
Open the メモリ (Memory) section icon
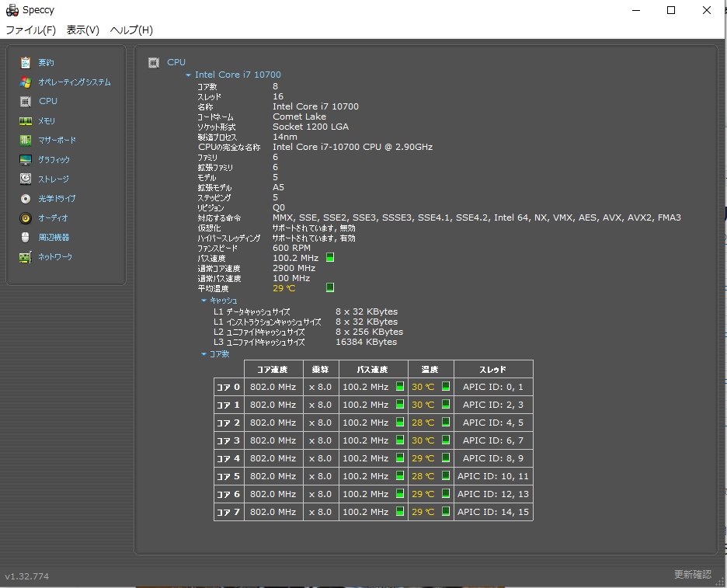point(26,120)
